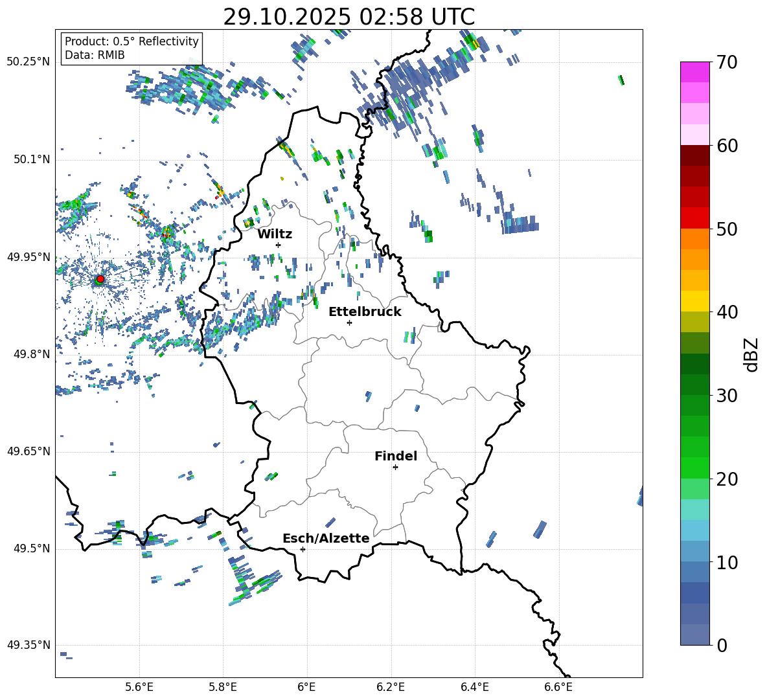Image resolution: width=767 pixels, height=700 pixels.
Task: Click the Findel station cross marker
Action: point(395,467)
